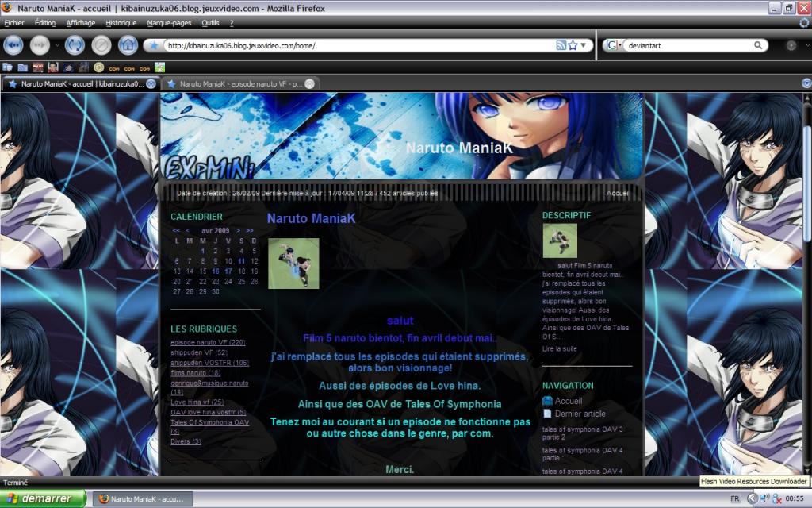
Task: Open the back/forward history dropdown arrow
Action: 57,45
